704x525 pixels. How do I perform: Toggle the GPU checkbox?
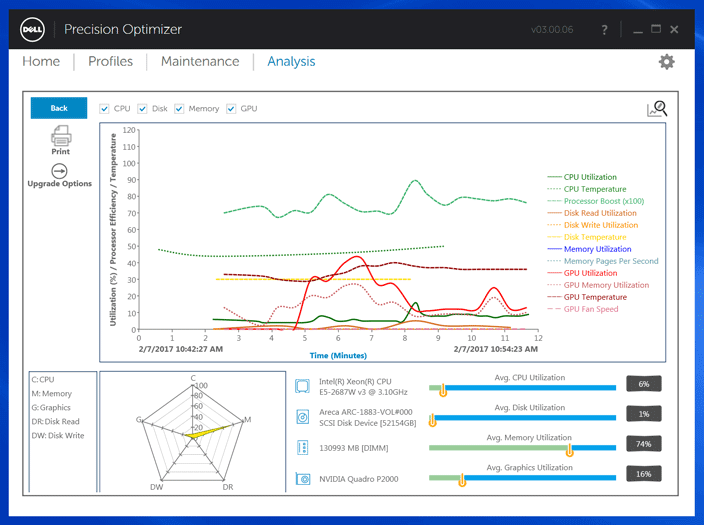point(231,109)
